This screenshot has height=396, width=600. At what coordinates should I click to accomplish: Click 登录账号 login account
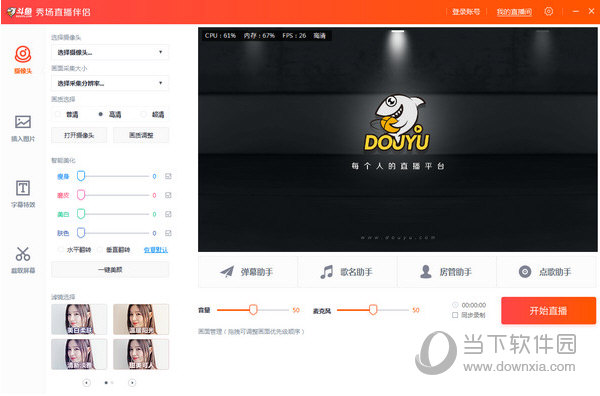coord(466,12)
